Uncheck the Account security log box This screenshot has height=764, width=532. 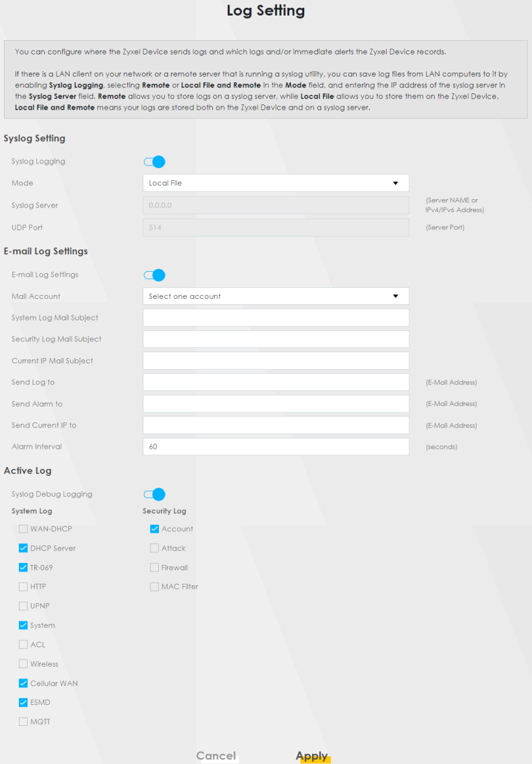click(x=154, y=529)
